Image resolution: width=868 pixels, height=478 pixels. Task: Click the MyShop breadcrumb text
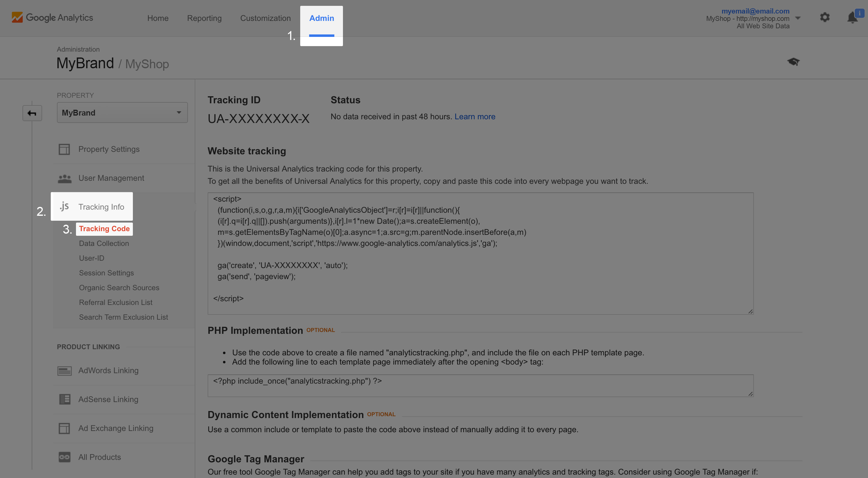pyautogui.click(x=147, y=64)
